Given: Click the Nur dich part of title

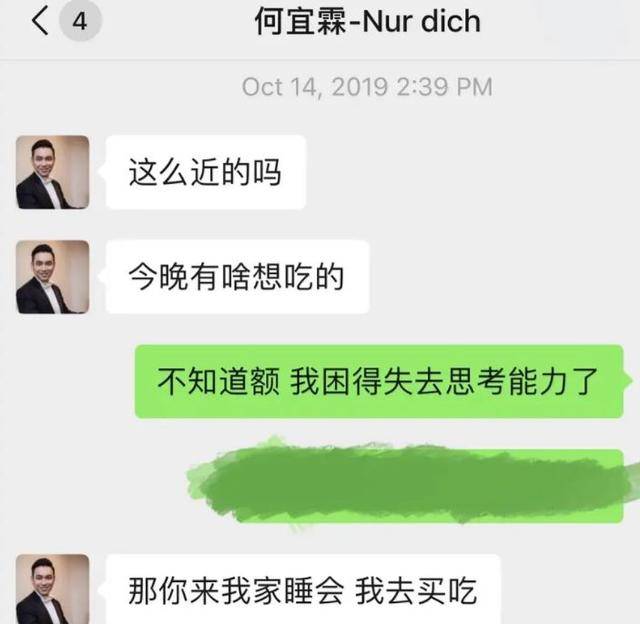Looking at the screenshot, I should (421, 21).
